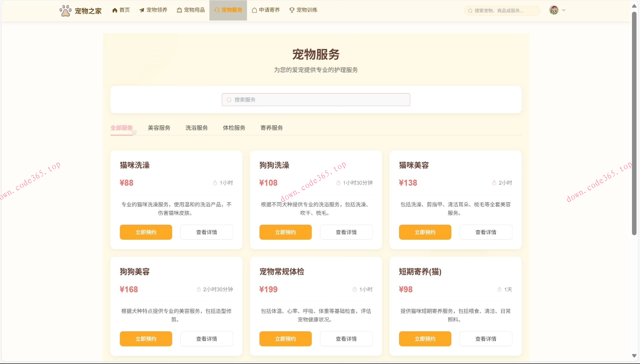Click the scrollbar up arrow
Screen dimensions: 640x364
coord(634,6)
